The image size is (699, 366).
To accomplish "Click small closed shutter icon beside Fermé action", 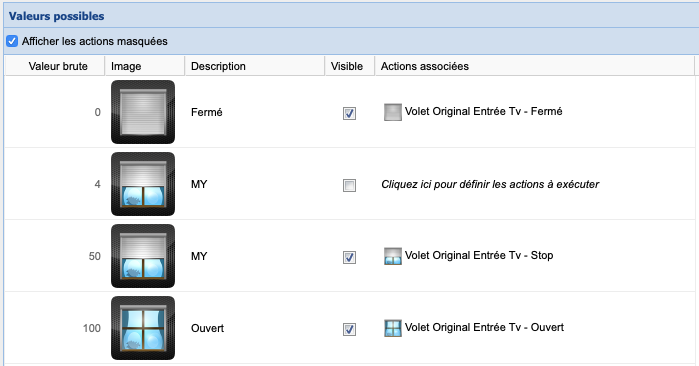I will pos(393,112).
